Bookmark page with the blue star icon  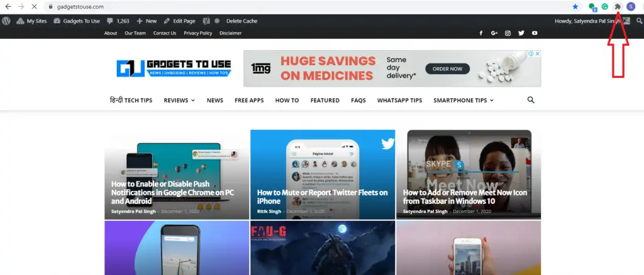tap(575, 6)
